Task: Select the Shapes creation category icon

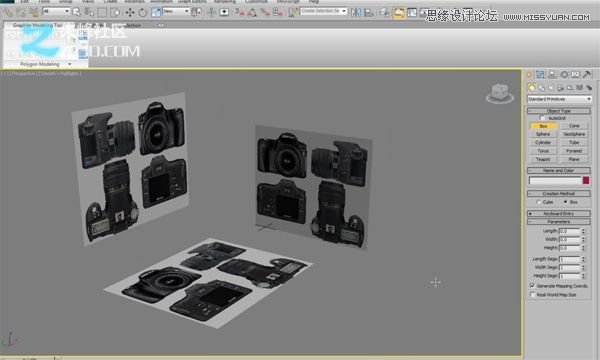Action: pyautogui.click(x=541, y=88)
